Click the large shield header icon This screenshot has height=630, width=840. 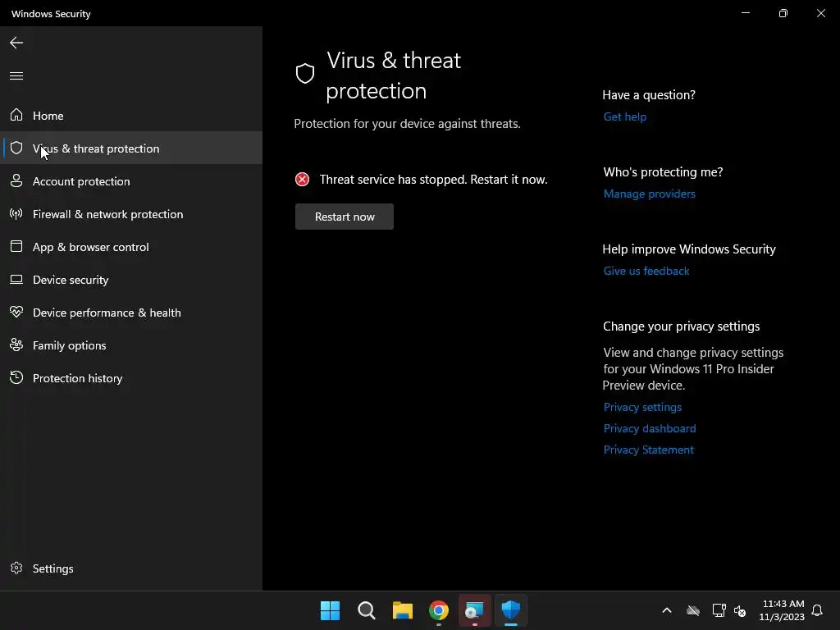coord(305,73)
